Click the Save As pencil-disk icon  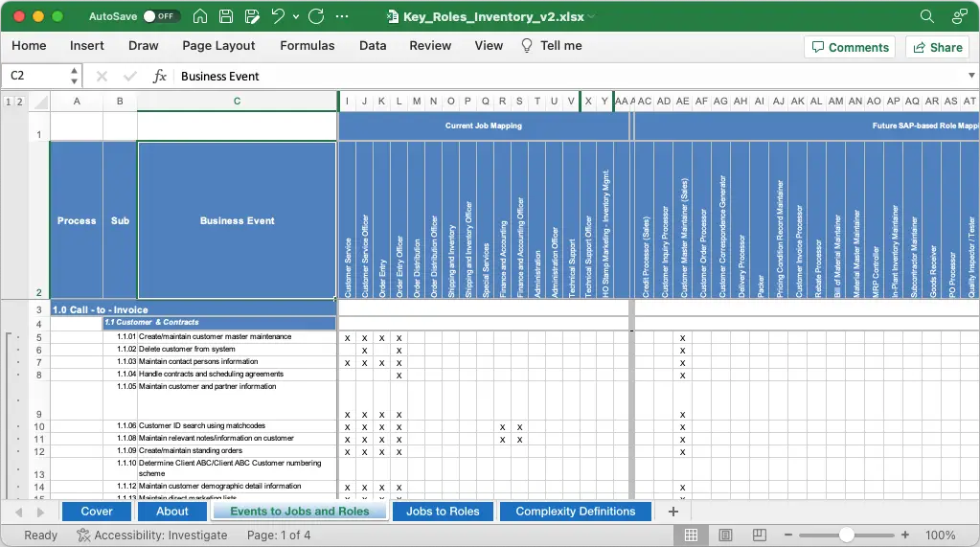pos(253,16)
